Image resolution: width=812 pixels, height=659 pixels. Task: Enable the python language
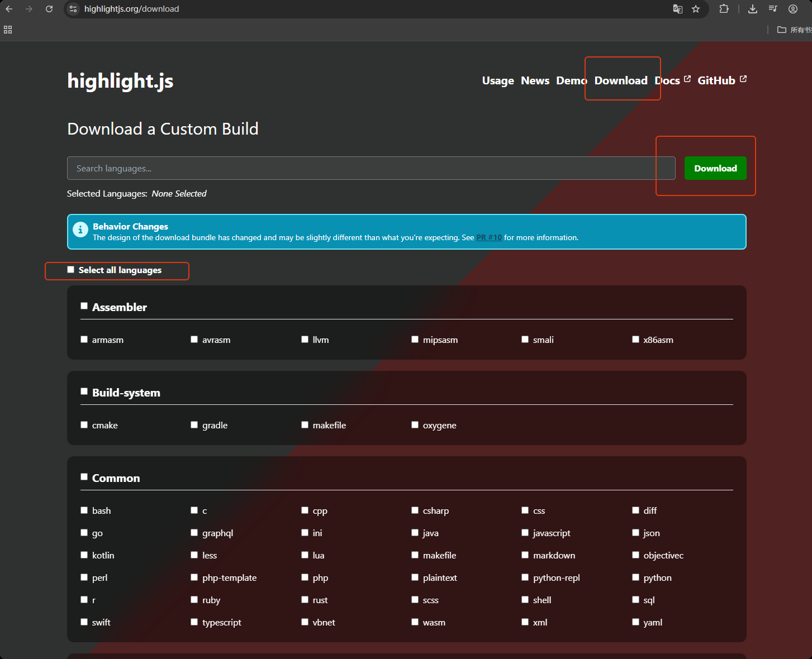click(x=635, y=577)
